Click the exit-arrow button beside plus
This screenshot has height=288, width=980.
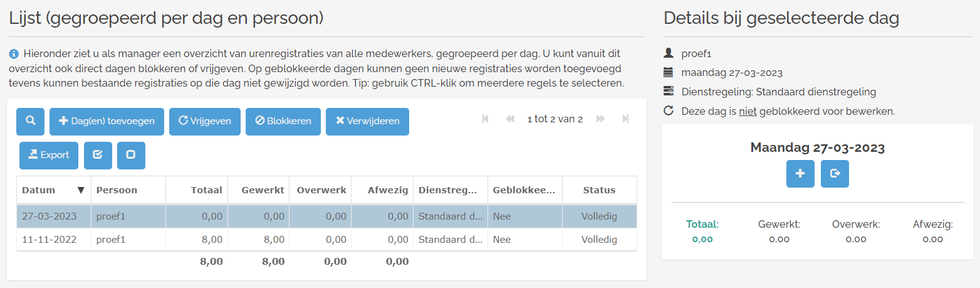(835, 174)
